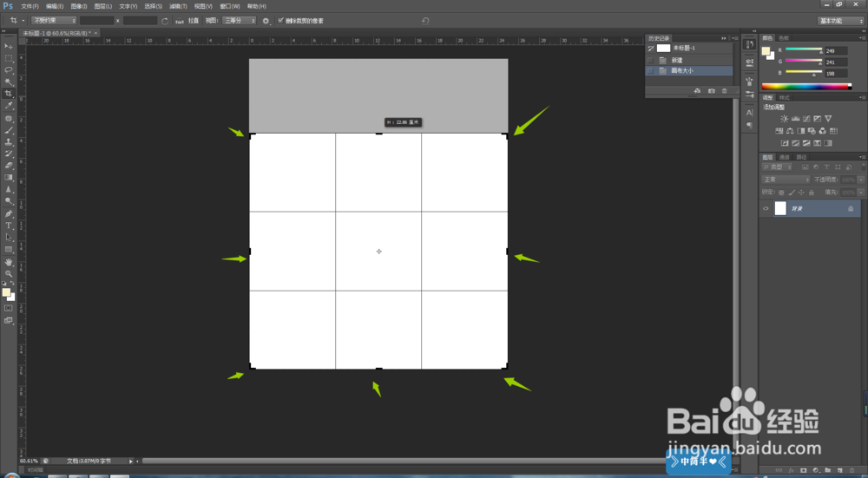This screenshot has width=868, height=478.
Task: Toggle lock all padlock icon
Action: (x=811, y=193)
